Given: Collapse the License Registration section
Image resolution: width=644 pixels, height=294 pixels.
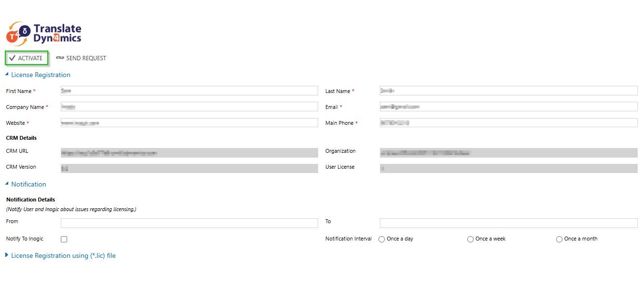Looking at the screenshot, I should (7, 75).
